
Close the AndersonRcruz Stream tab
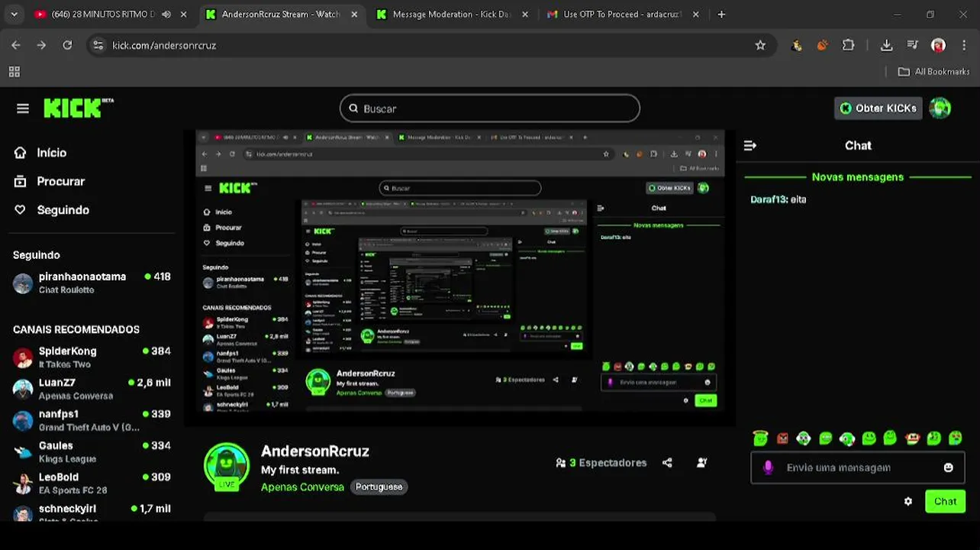point(354,15)
